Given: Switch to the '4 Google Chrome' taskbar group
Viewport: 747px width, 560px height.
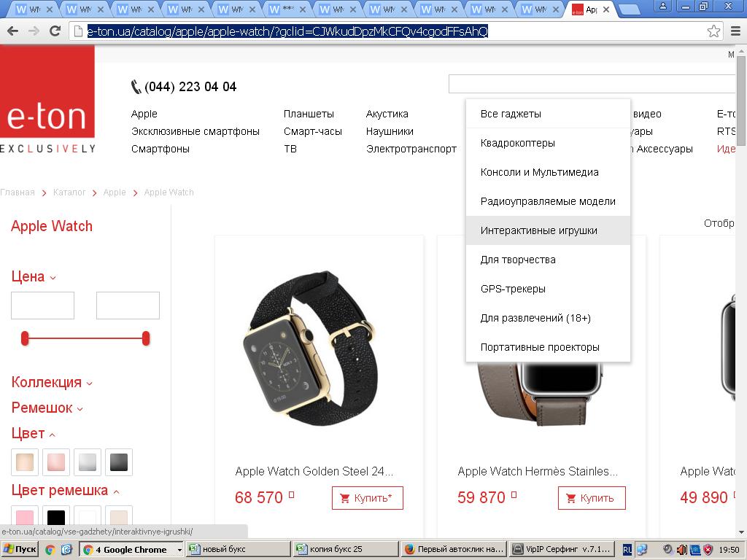Looking at the screenshot, I should click(131, 549).
